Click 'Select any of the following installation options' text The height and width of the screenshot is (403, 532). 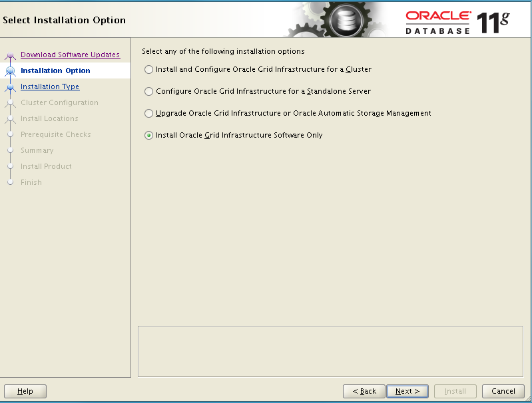[223, 51]
